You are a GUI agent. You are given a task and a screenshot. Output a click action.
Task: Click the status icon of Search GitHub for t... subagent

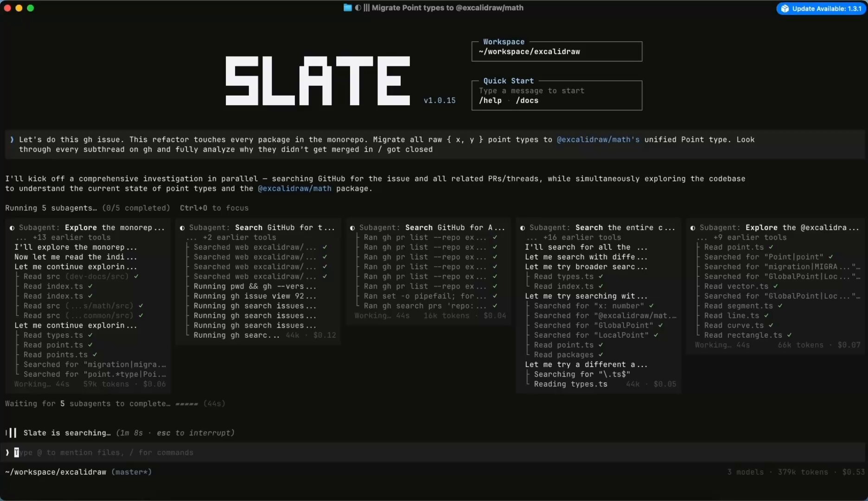coord(182,228)
